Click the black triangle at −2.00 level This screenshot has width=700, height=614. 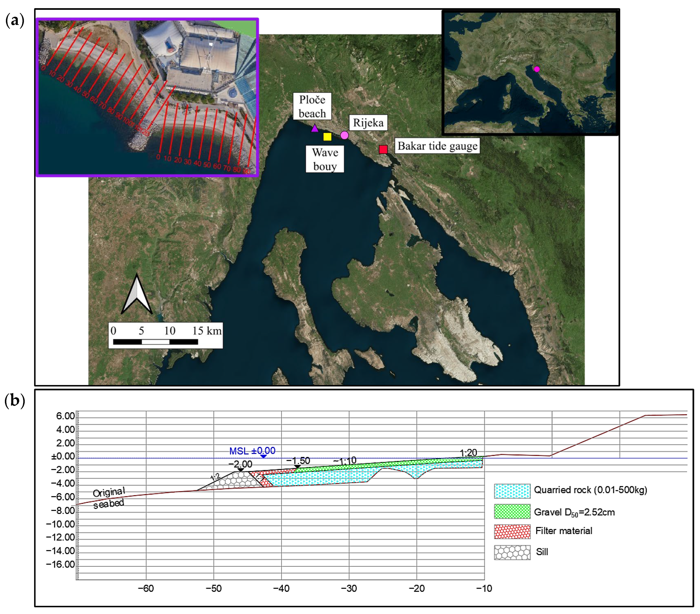point(241,470)
